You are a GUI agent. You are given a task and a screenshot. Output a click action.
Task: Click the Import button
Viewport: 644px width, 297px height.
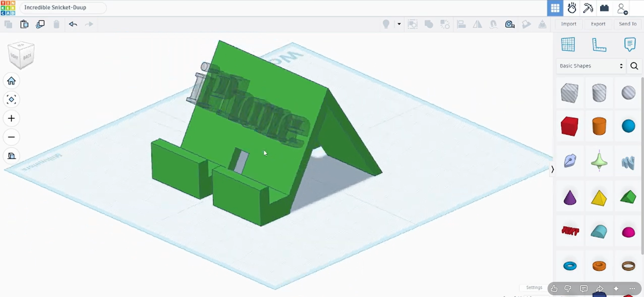[x=569, y=24]
